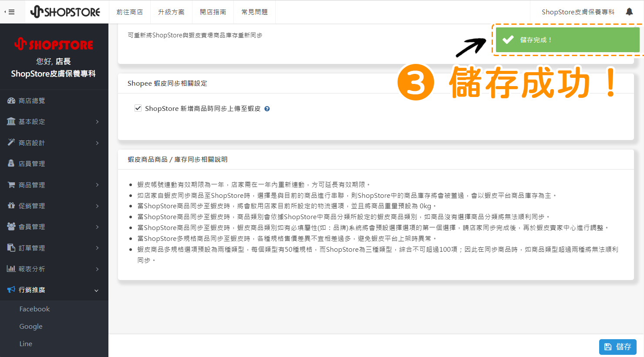Click greeting 您好, 店長 in sidebar

tap(54, 61)
